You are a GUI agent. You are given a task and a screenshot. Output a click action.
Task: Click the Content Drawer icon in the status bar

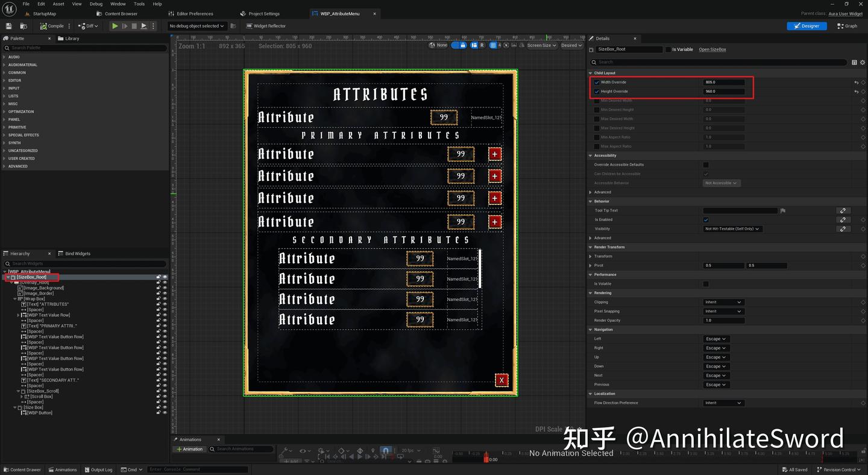click(x=6, y=470)
